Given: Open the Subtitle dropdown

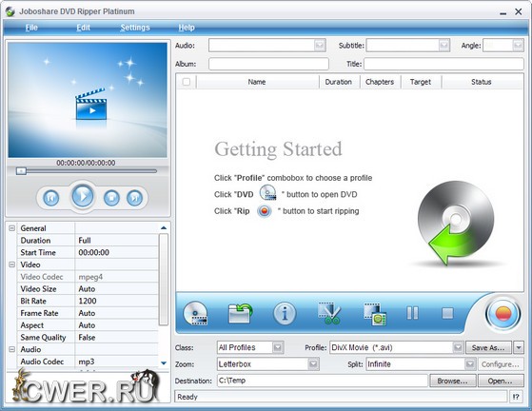Looking at the screenshot, I should click(443, 45).
